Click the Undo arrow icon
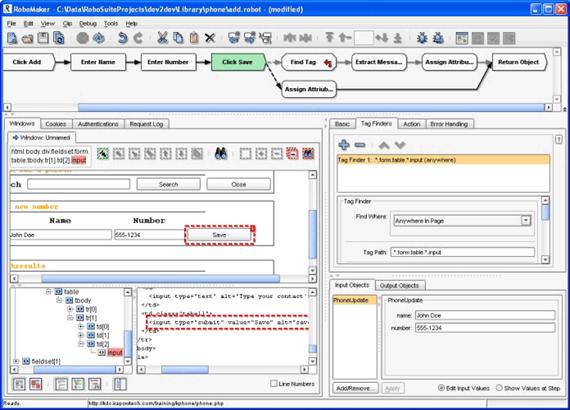 [x=123, y=38]
